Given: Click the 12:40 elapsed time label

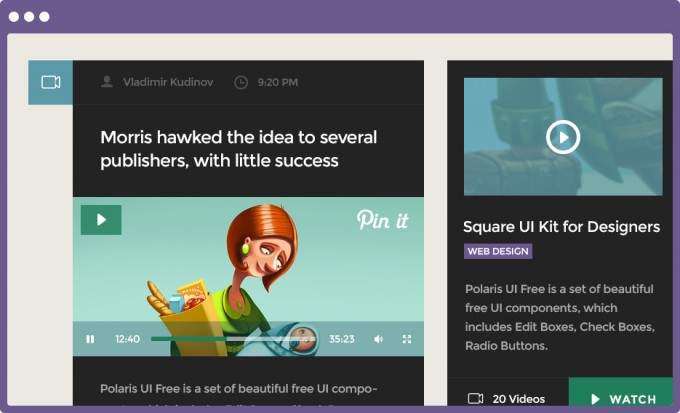Looking at the screenshot, I should tap(128, 339).
